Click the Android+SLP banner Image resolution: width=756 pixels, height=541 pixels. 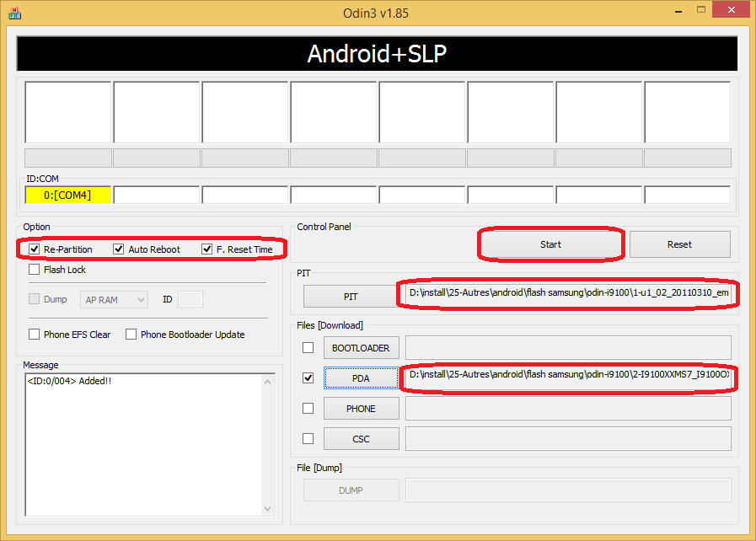[377, 54]
